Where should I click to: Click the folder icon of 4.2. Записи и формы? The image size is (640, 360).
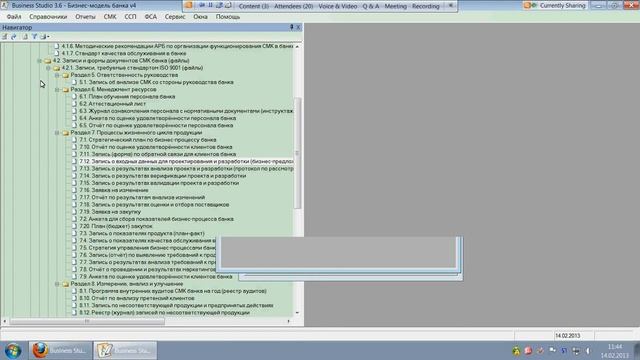[x=48, y=61]
